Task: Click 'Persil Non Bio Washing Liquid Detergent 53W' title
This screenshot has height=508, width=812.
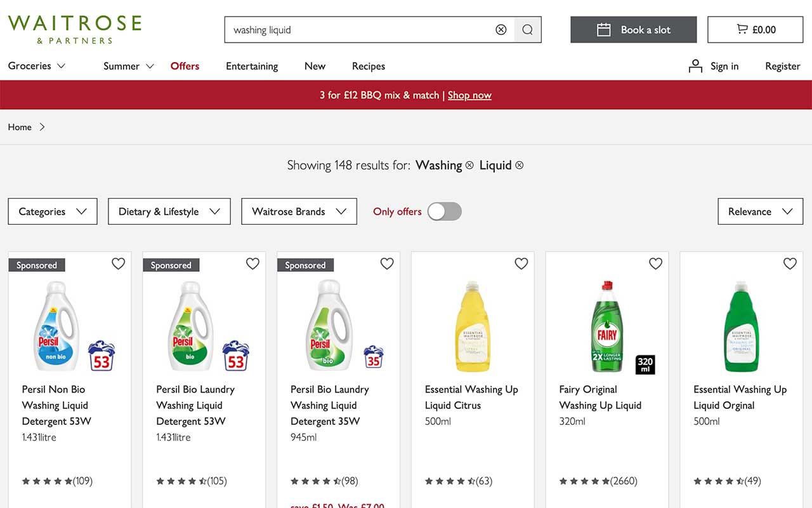Action: (56, 405)
